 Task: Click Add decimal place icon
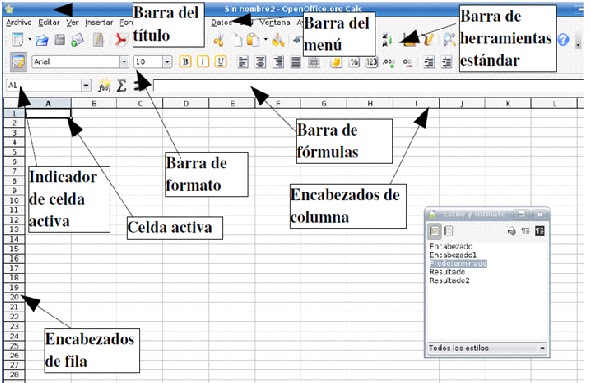pyautogui.click(x=389, y=62)
